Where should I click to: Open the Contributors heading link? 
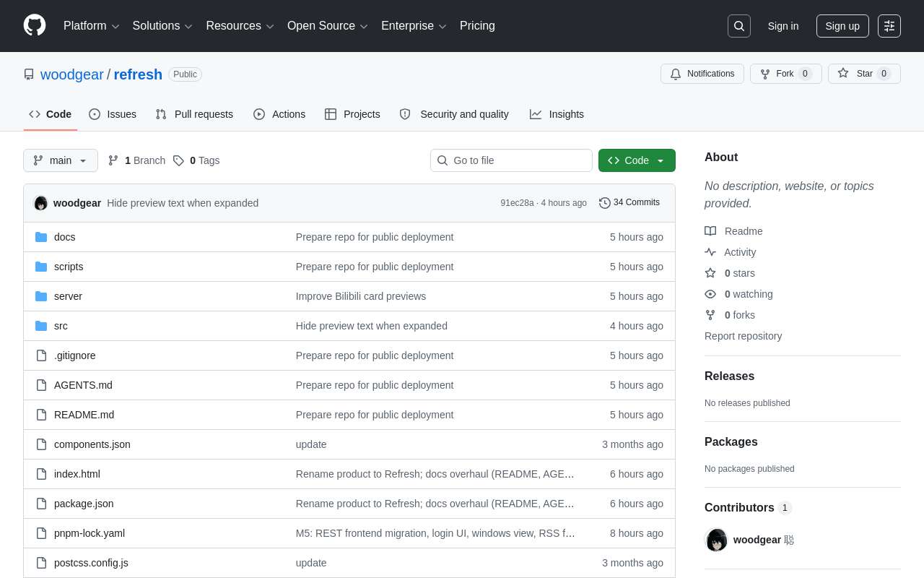[x=748, y=508]
